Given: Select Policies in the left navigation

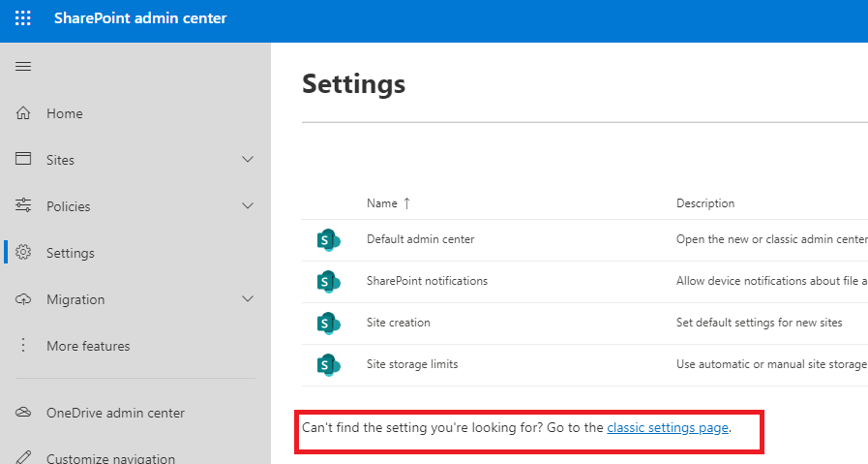Looking at the screenshot, I should pos(68,206).
